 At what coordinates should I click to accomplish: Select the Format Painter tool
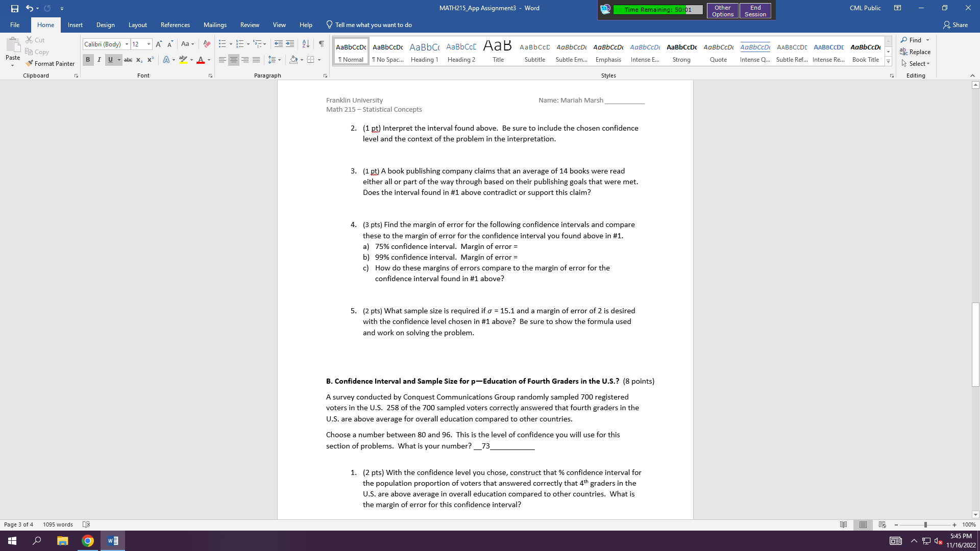click(x=50, y=63)
